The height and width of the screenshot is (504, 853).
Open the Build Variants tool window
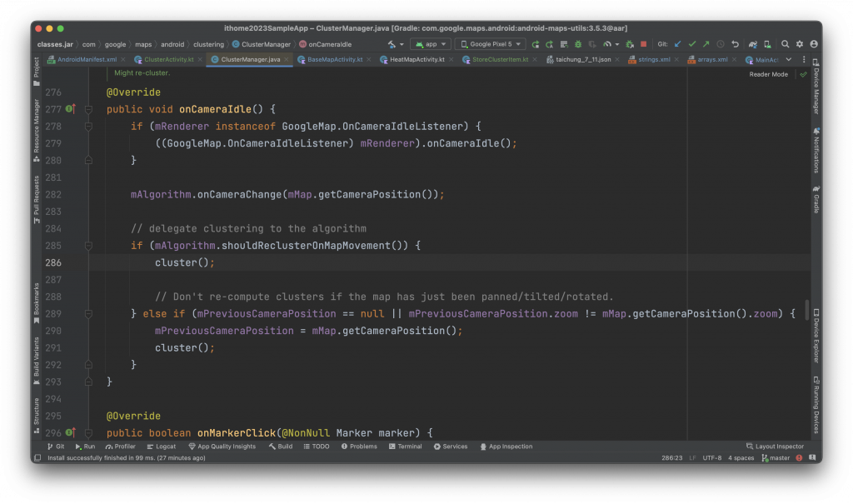(x=37, y=361)
